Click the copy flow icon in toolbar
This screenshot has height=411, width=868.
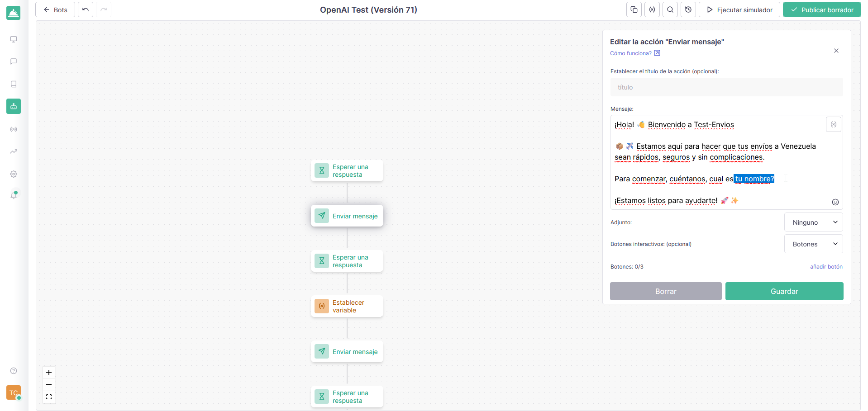(634, 9)
